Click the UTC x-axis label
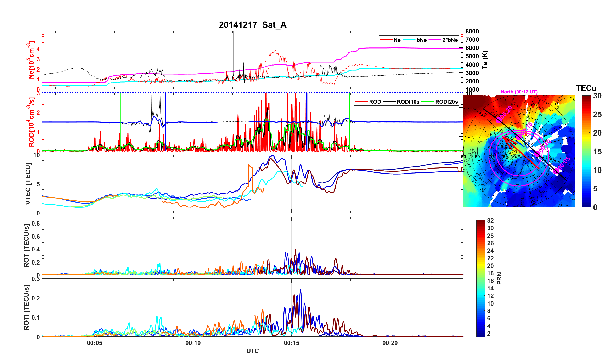This screenshot has width=602, height=364. (x=252, y=351)
